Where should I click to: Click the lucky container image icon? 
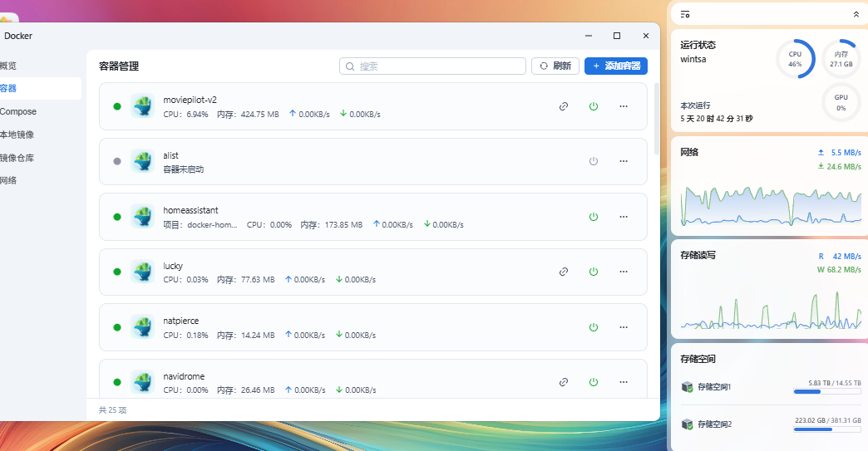click(x=143, y=272)
